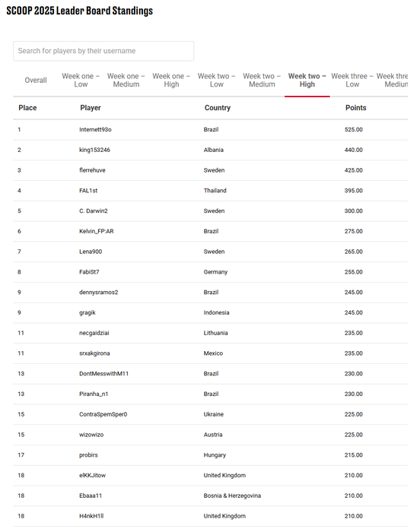Click the king153246 player row

tap(210, 150)
